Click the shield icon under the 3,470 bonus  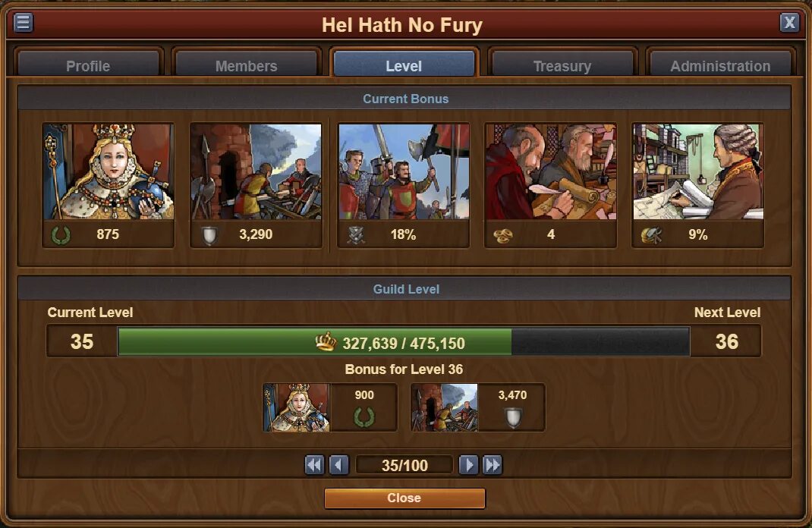coord(513,417)
